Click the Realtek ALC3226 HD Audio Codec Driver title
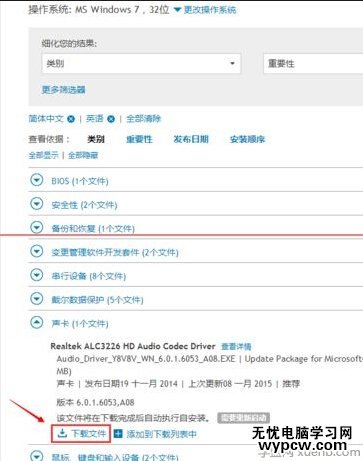Viewport: 363px width, 461px height. [x=133, y=346]
